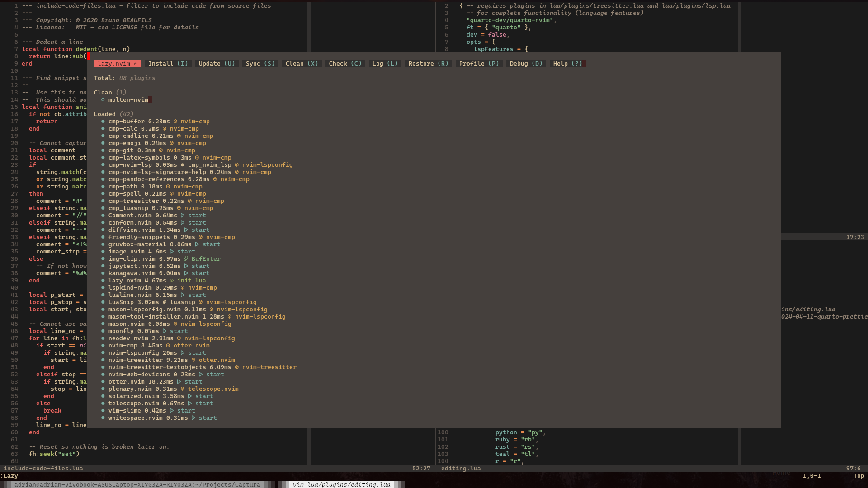Select the 'vim lua/plugins/editing.lua' terminal tab
Viewport: 868px width, 488px height.
click(x=342, y=484)
